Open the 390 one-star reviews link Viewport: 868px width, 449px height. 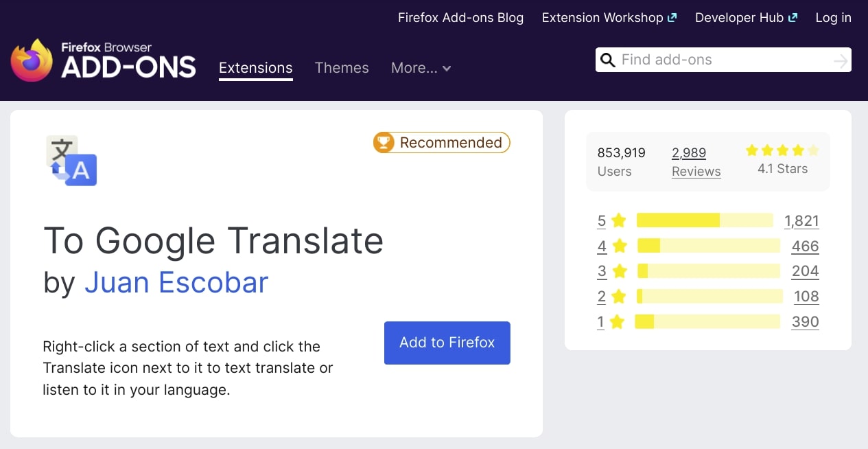point(805,321)
